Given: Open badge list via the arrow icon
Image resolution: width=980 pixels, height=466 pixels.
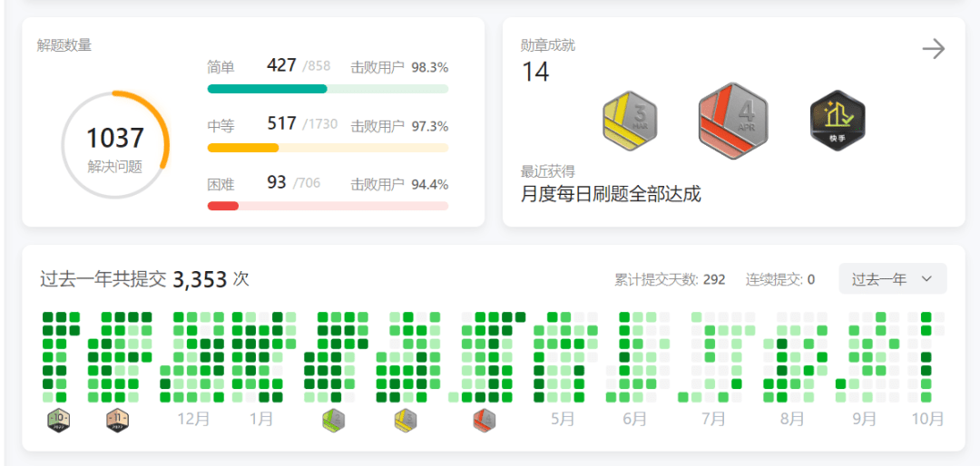Looking at the screenshot, I should click(933, 49).
